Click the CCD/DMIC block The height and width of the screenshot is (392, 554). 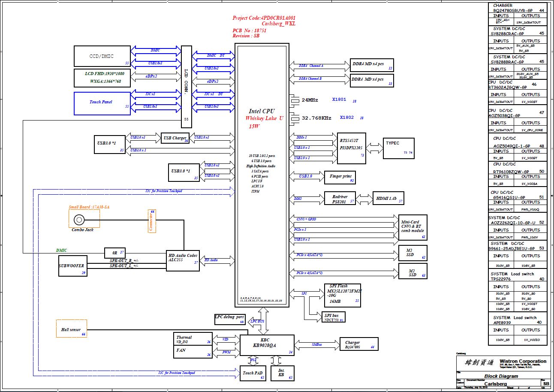tap(102, 56)
